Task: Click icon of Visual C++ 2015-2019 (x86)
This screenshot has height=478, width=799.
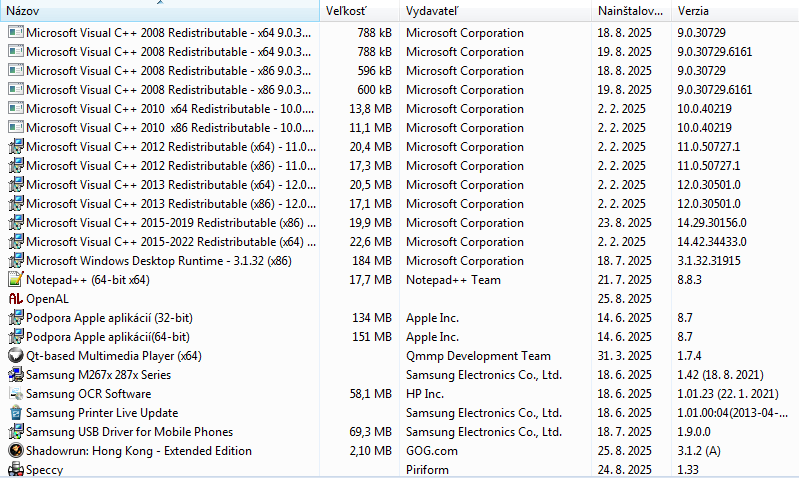Action: tap(16, 223)
